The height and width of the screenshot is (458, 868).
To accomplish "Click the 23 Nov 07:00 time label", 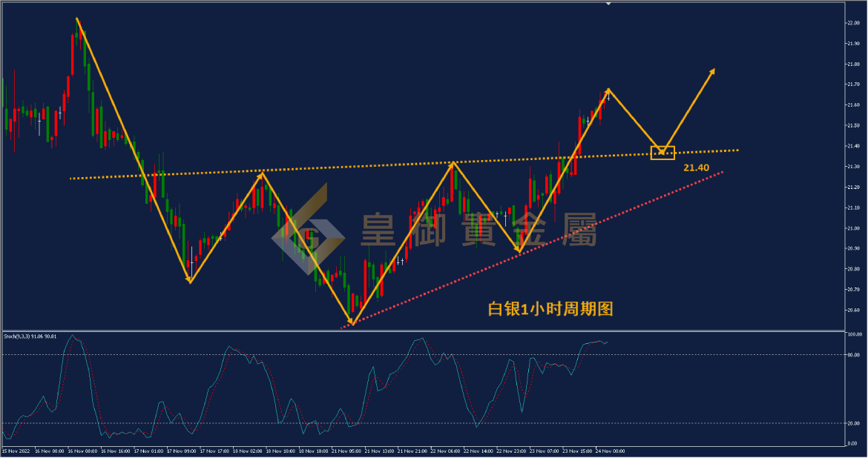I will point(544,451).
